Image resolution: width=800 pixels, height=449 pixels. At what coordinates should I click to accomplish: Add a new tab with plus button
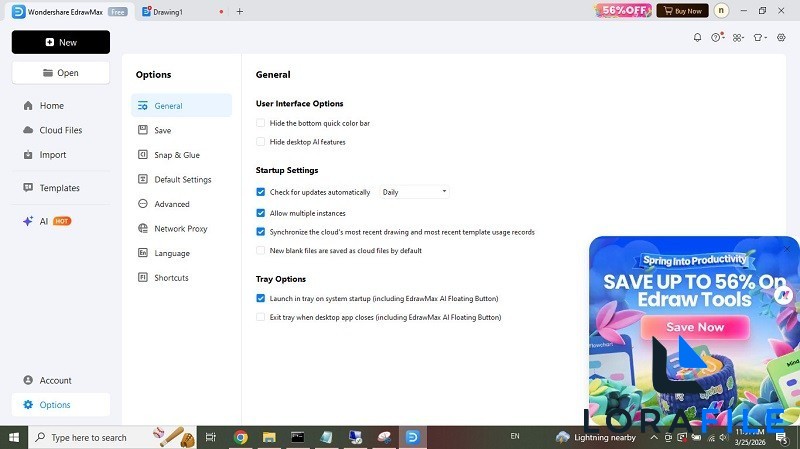(x=240, y=11)
